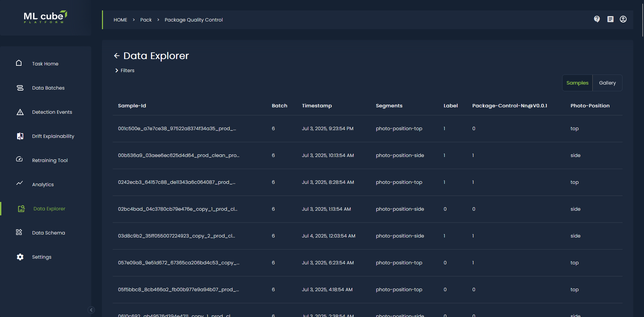This screenshot has height=317, width=644.
Task: Click the Data Schema grid icon
Action: (x=19, y=232)
